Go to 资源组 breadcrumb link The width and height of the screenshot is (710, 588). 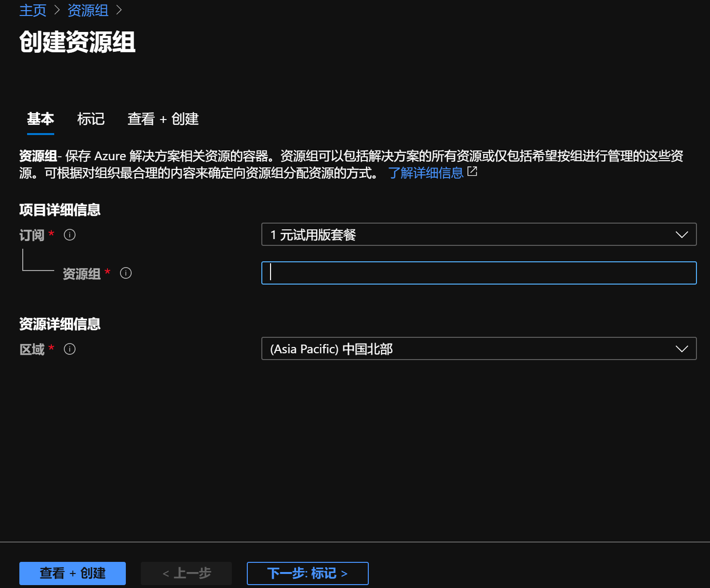click(x=88, y=10)
